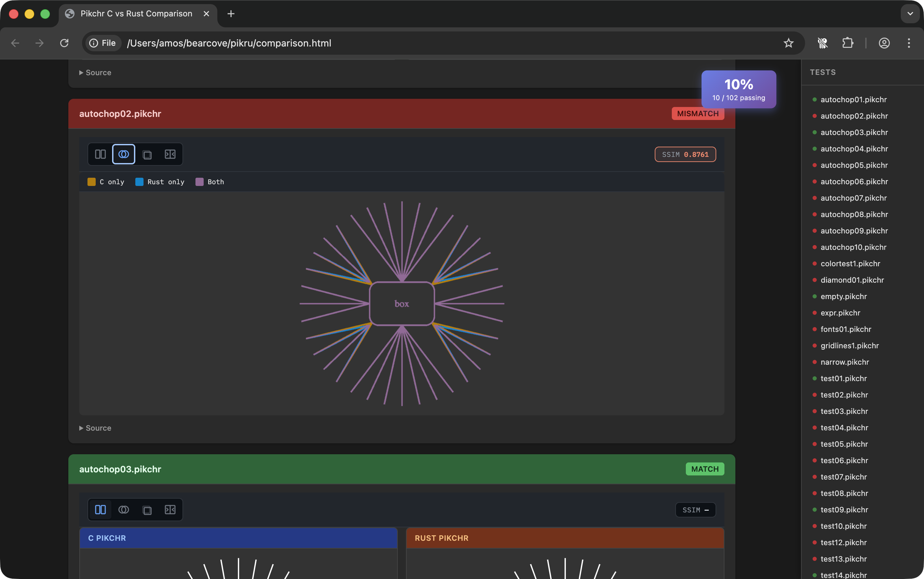This screenshot has width=924, height=579.
Task: Open overlay view in the autochop03 toolbar
Action: click(123, 509)
